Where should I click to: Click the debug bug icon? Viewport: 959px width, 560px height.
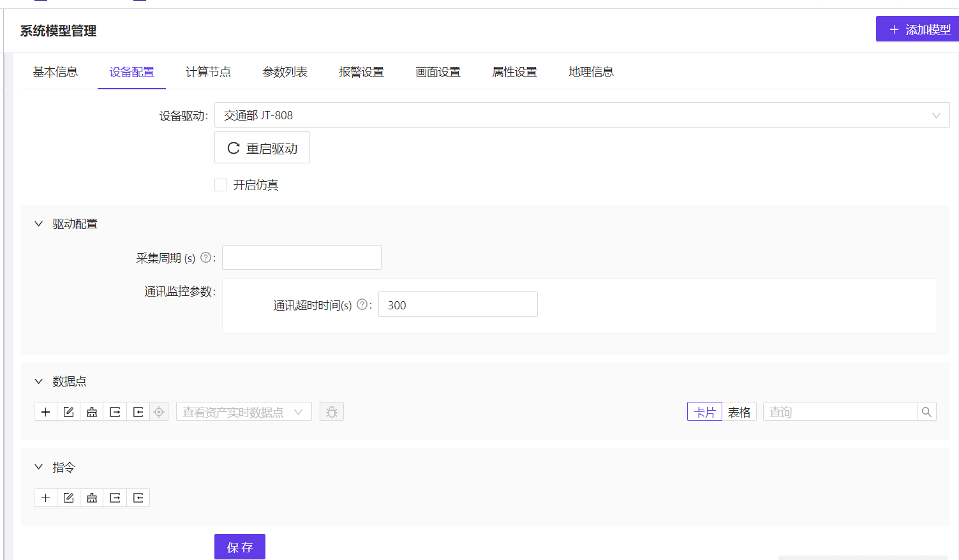(332, 412)
